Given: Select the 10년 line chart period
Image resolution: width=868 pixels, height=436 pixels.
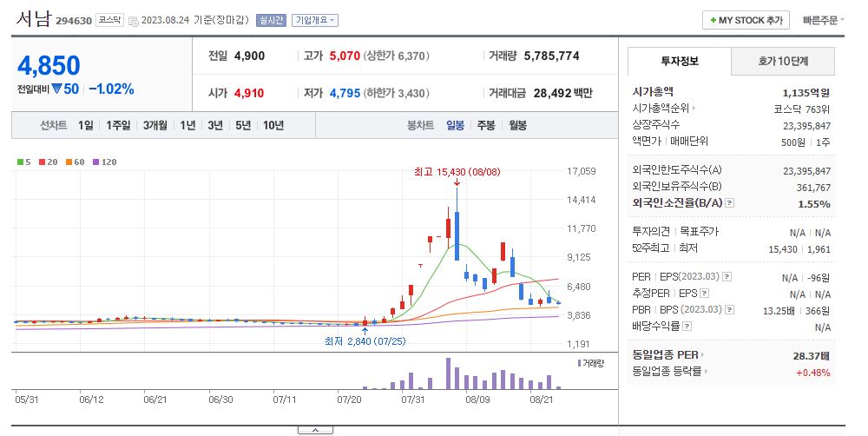Looking at the screenshot, I should click(x=273, y=126).
